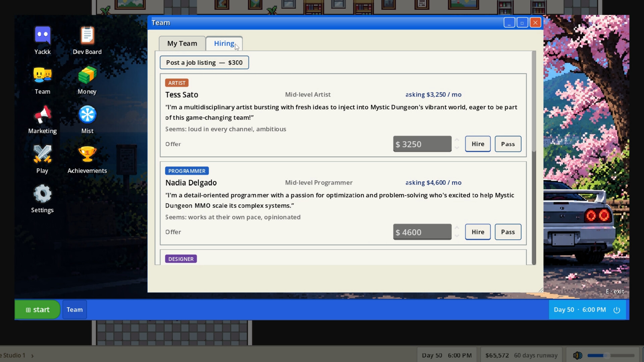Pass on Nadia Delgado
644x362 pixels.
[508, 232]
